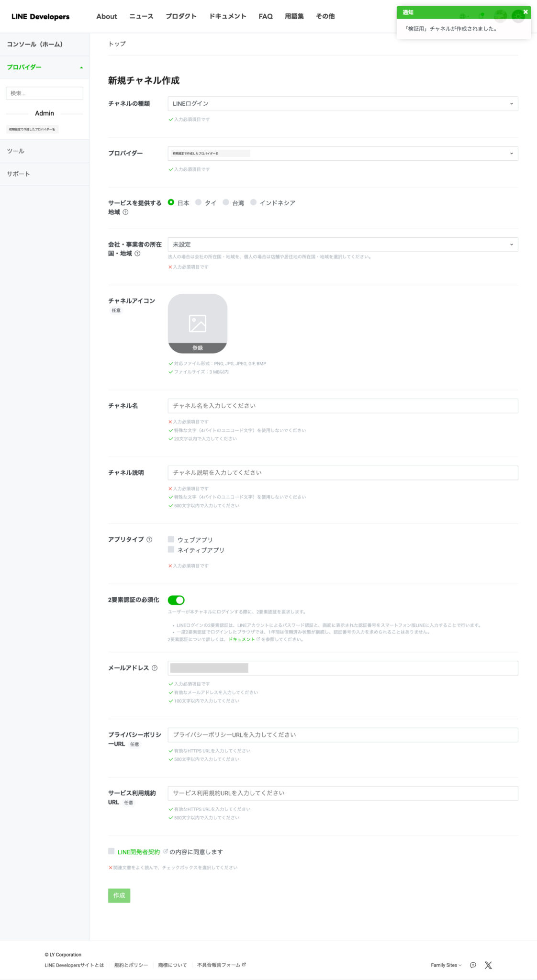Open the 未設定 country dropdown
This screenshot has width=537, height=980.
point(343,245)
